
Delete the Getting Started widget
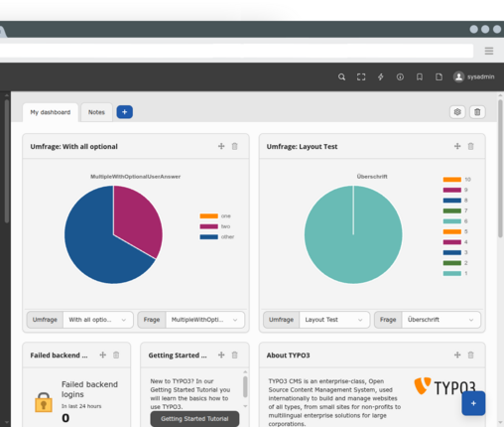coord(234,355)
